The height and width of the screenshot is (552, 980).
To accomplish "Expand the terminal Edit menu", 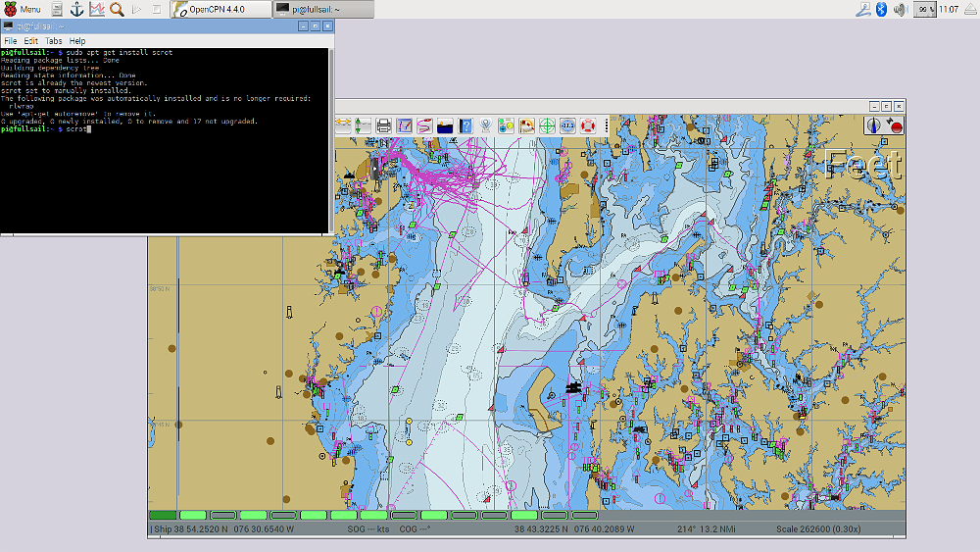I will [31, 41].
